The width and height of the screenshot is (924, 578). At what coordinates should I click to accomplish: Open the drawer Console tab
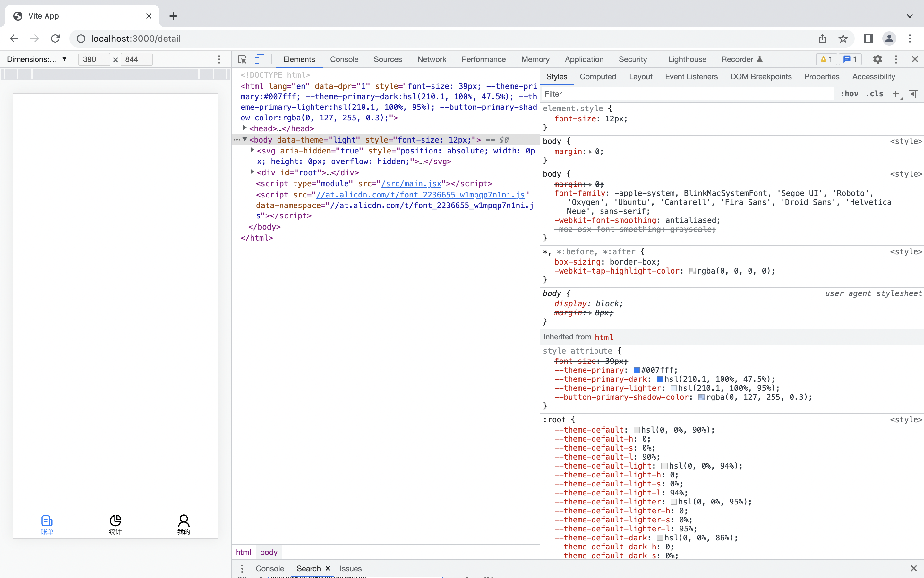[x=269, y=568]
